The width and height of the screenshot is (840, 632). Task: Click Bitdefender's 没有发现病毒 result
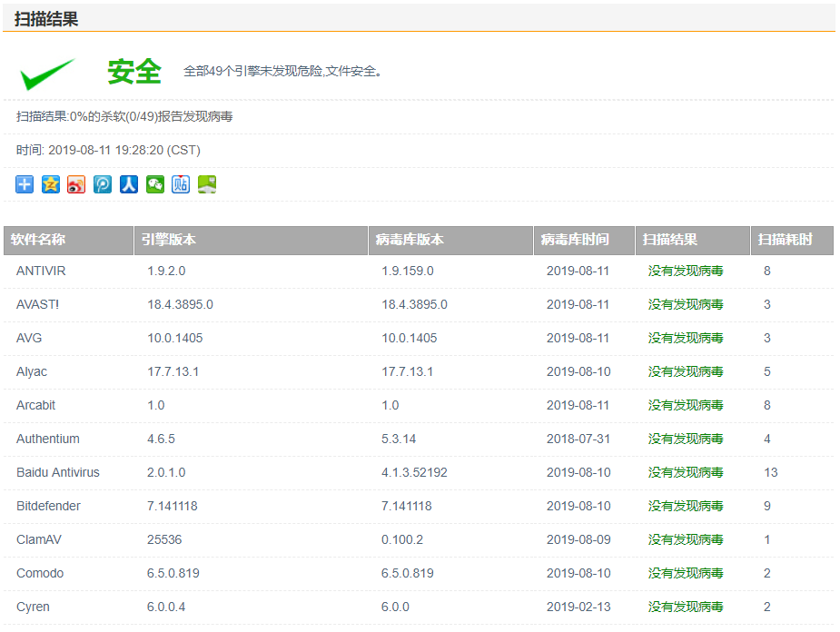click(686, 506)
